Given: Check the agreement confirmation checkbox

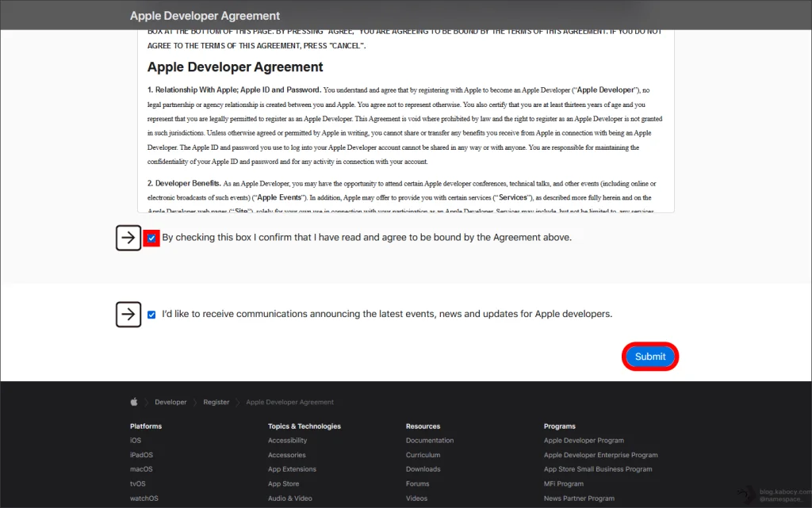Looking at the screenshot, I should 151,238.
